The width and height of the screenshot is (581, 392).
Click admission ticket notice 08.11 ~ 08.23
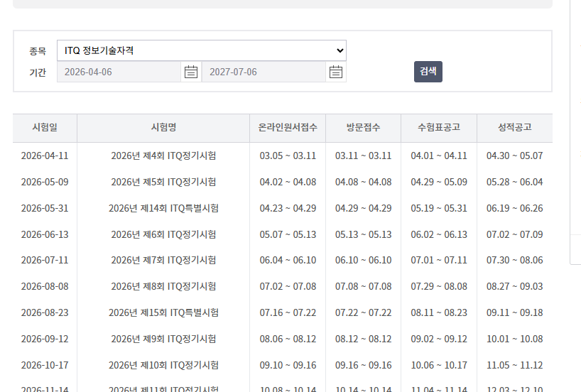pos(439,312)
